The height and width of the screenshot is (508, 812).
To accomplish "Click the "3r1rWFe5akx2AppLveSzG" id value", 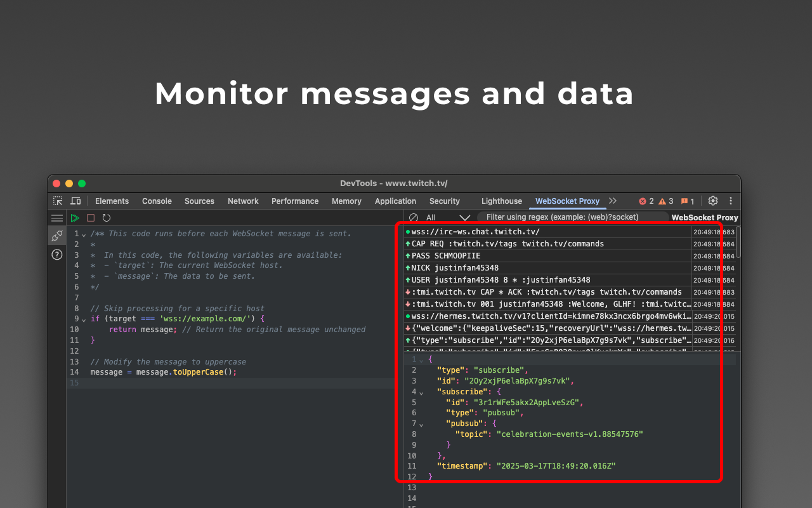I will [528, 403].
